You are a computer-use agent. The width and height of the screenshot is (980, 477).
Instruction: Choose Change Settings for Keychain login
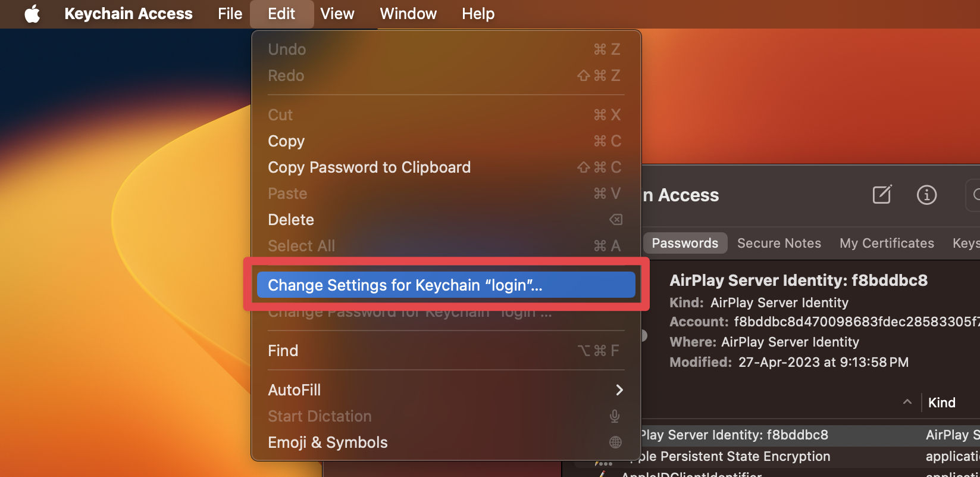click(446, 285)
